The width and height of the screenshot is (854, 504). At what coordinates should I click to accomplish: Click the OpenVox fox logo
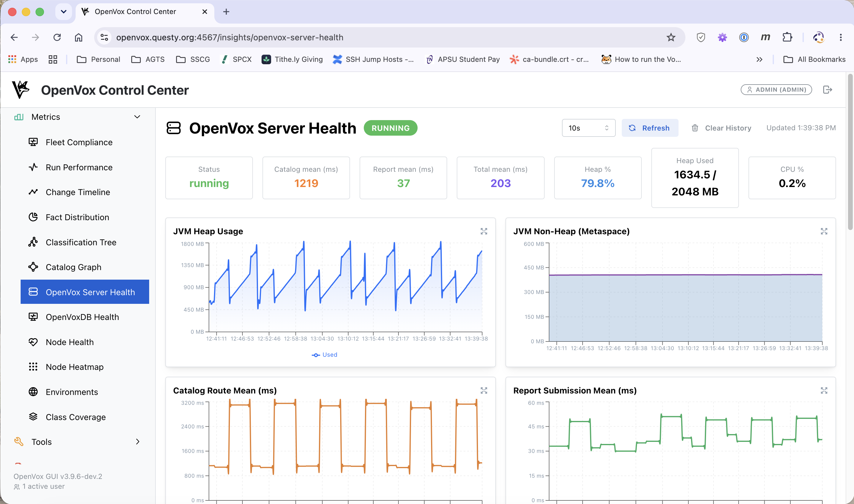point(20,90)
